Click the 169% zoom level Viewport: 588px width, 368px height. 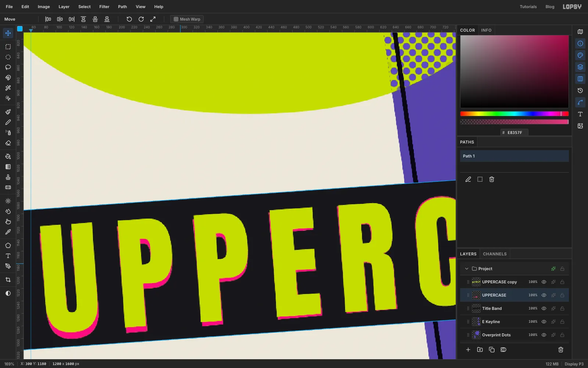tap(9, 364)
